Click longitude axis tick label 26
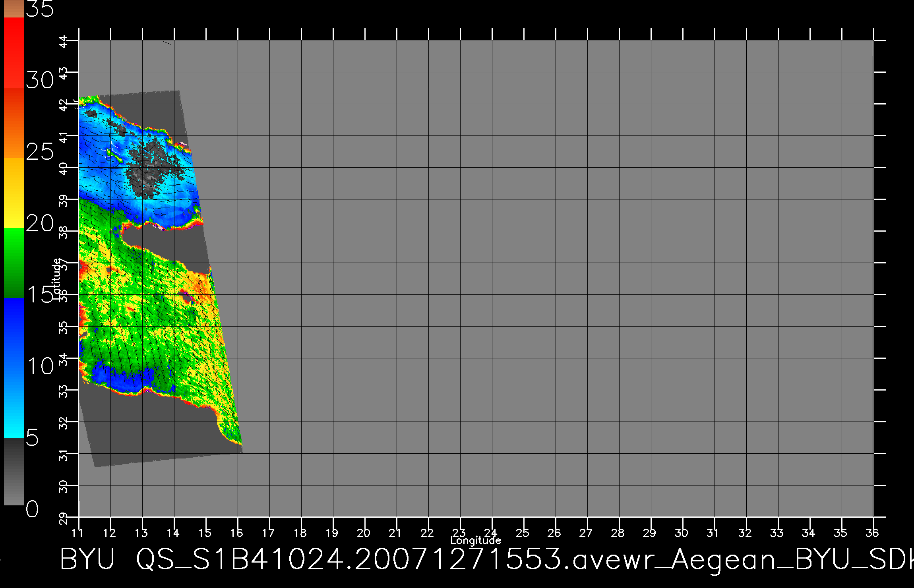 click(554, 533)
